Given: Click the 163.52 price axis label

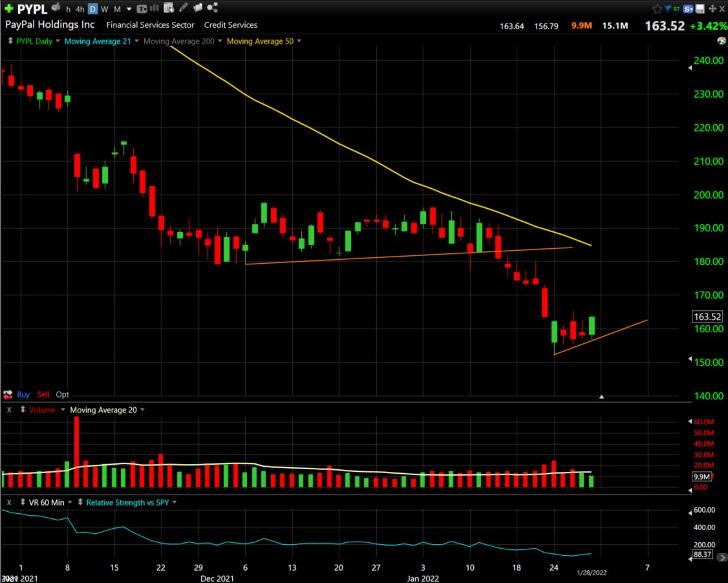Looking at the screenshot, I should coord(707,317).
